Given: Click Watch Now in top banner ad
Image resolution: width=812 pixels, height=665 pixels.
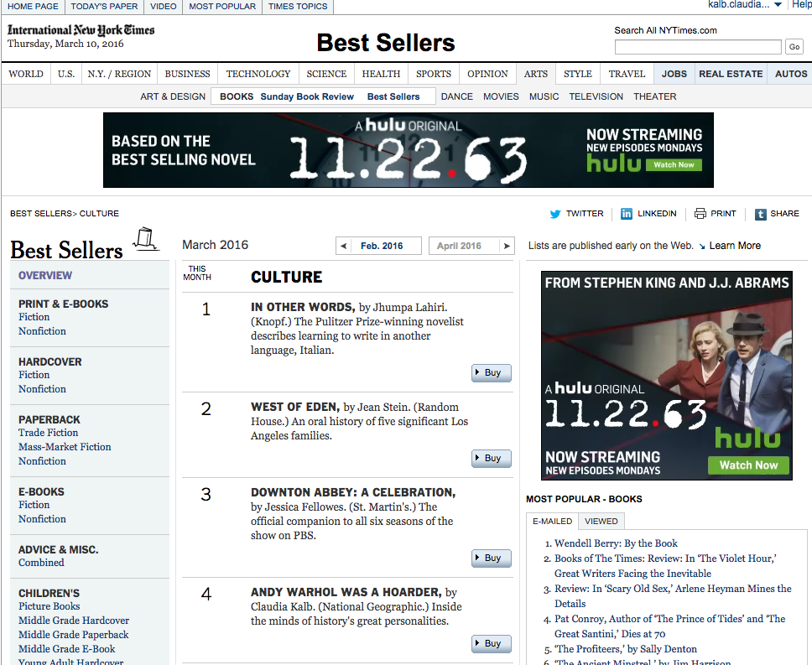Looking at the screenshot, I should coord(674,164).
